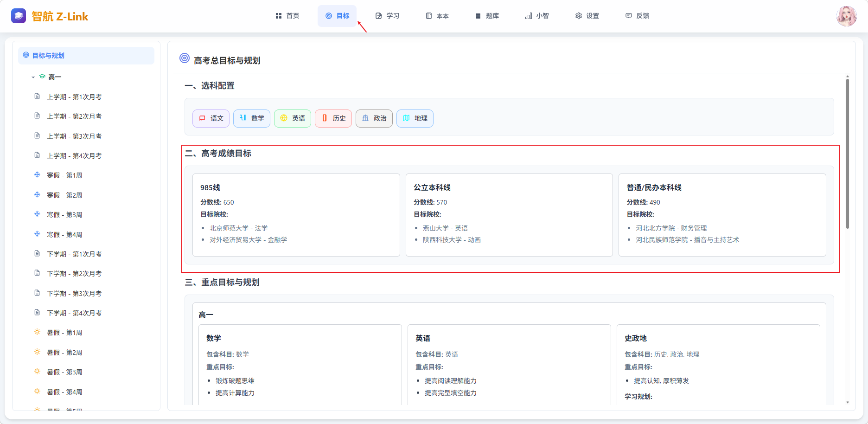Open 下学期 - 第3次月考 plan

(x=74, y=294)
